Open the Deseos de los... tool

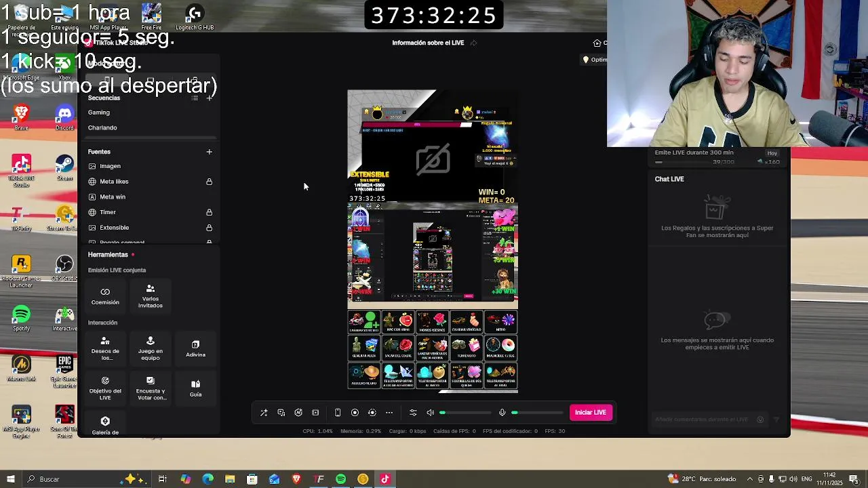click(105, 349)
